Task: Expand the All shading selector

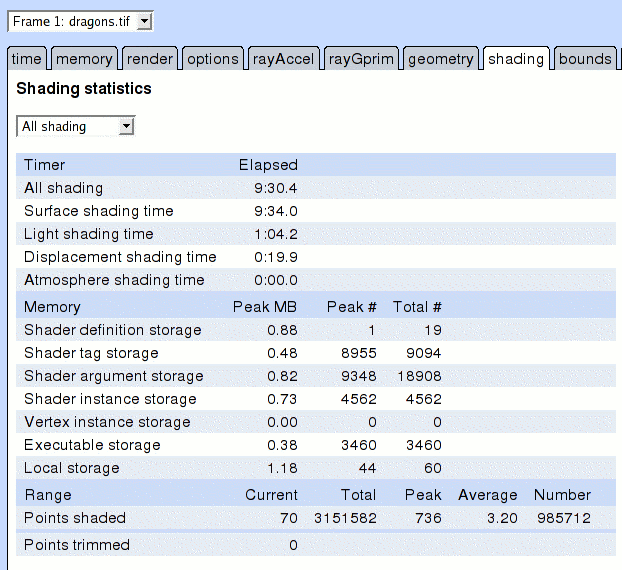Action: [x=76, y=127]
